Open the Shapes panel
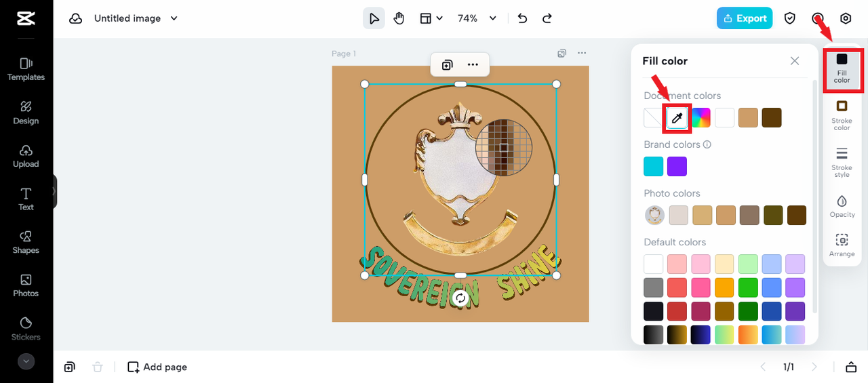The width and height of the screenshot is (868, 383). [x=26, y=242]
